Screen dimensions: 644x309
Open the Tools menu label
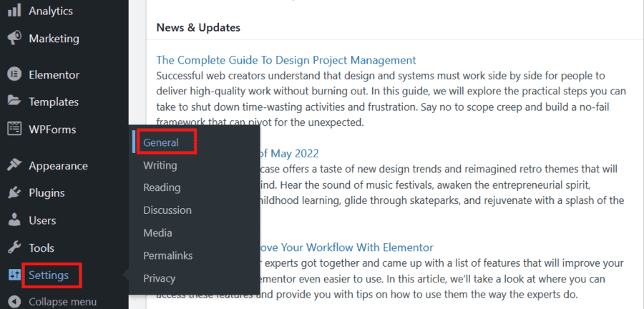(41, 248)
